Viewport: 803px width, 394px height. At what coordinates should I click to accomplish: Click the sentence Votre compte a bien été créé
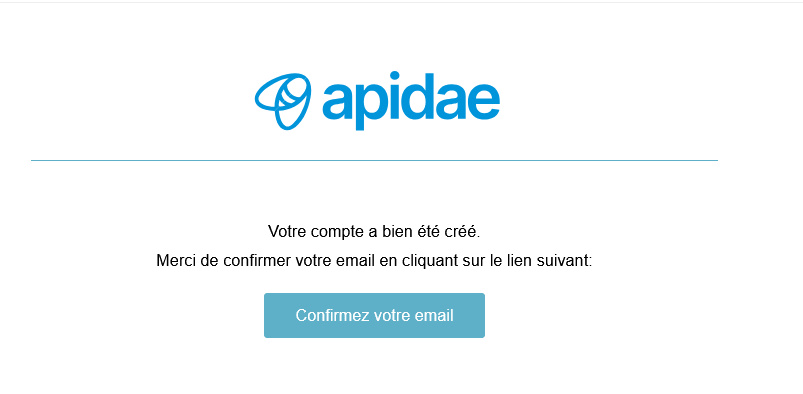pos(374,232)
